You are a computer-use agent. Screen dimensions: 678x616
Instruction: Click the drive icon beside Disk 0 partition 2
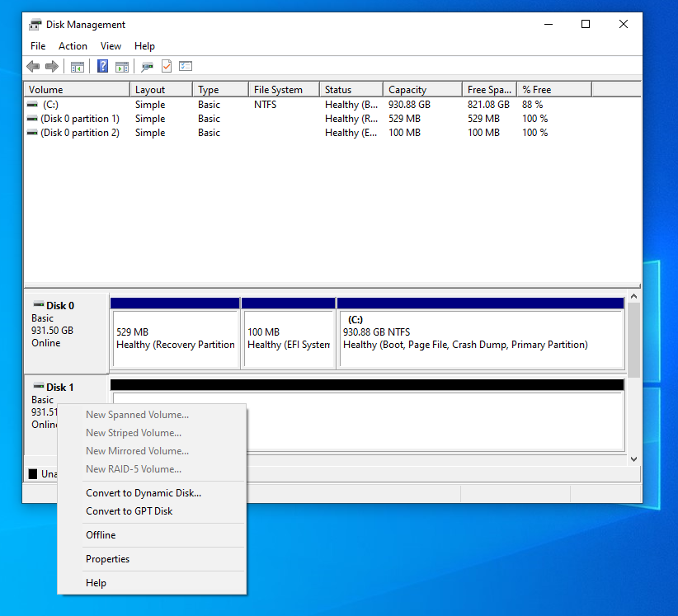point(32,133)
